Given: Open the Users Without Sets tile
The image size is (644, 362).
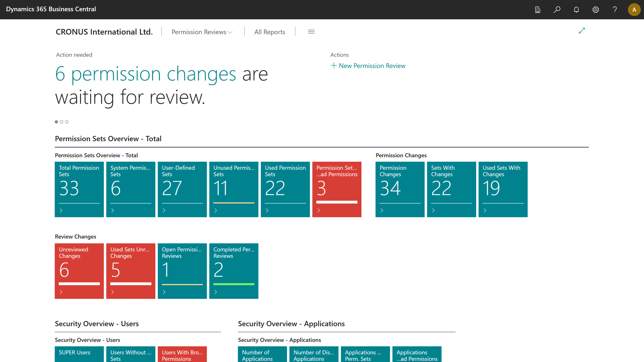Looking at the screenshot, I should (x=131, y=354).
